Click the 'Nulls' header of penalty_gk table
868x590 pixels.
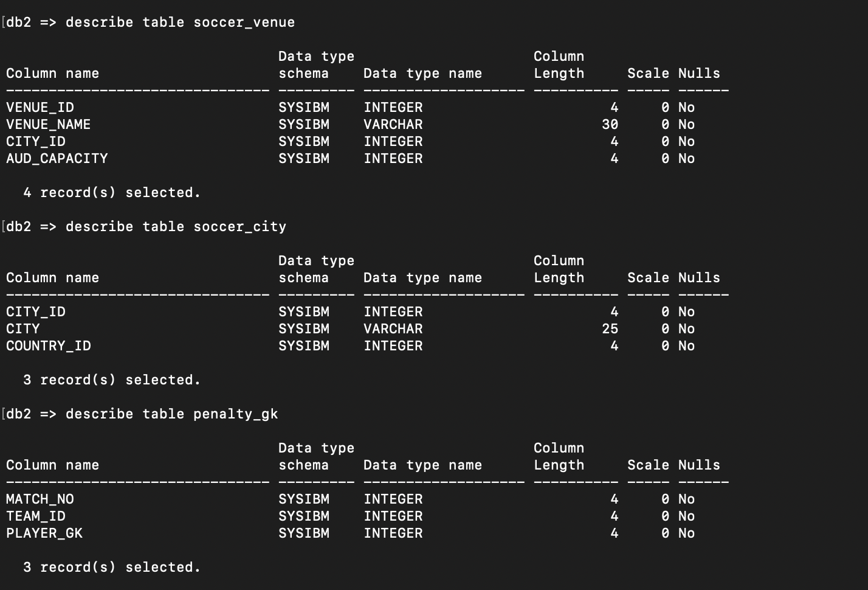point(699,465)
